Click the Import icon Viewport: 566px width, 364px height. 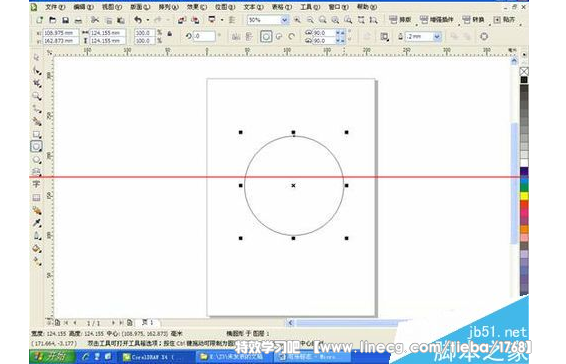point(182,20)
